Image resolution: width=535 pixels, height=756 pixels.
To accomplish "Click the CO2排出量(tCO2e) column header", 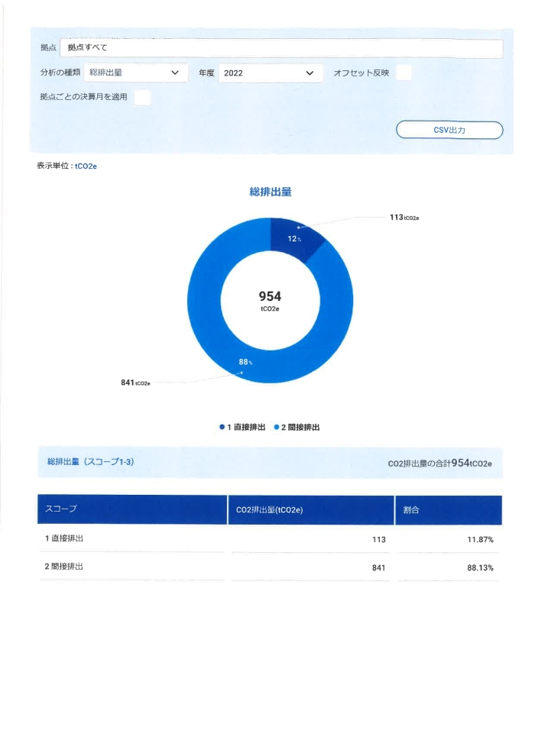I will 311,509.
